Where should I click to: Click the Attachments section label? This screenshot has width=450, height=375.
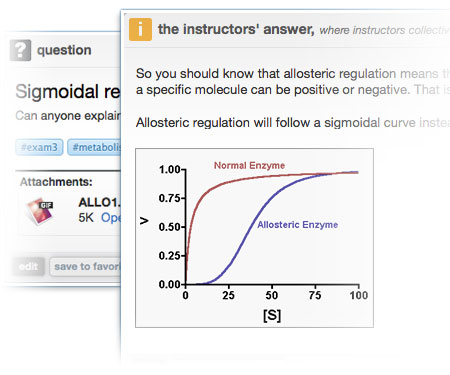pos(56,182)
